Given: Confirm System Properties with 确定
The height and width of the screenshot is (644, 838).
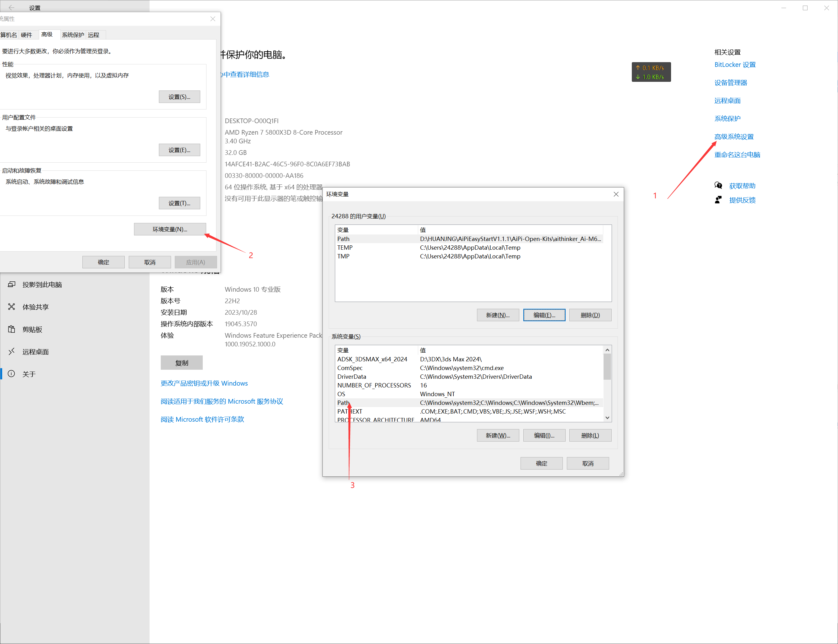Looking at the screenshot, I should (104, 262).
